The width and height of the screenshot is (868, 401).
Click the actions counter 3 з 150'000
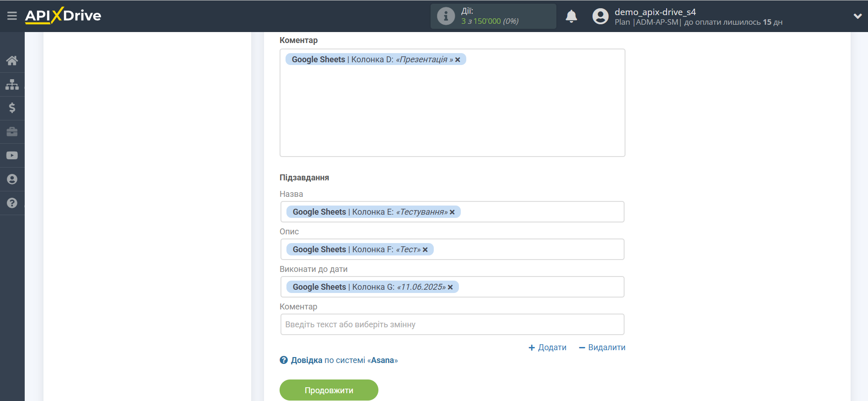click(x=490, y=21)
